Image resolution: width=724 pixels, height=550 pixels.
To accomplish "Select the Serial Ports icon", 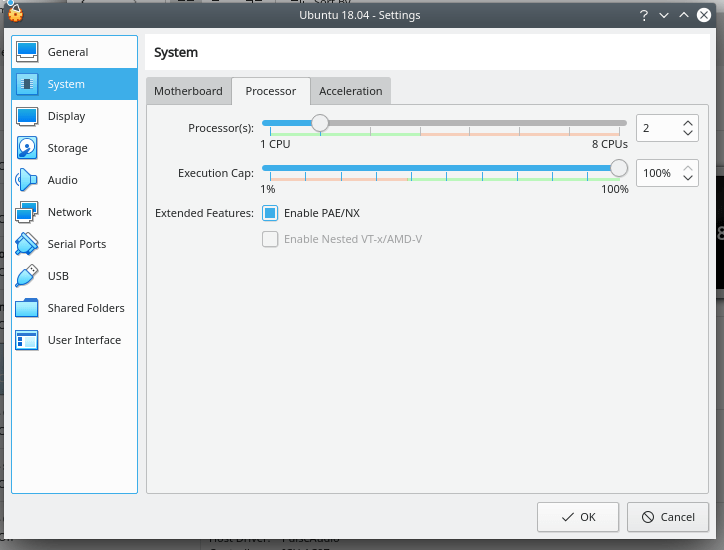I will pos(27,244).
